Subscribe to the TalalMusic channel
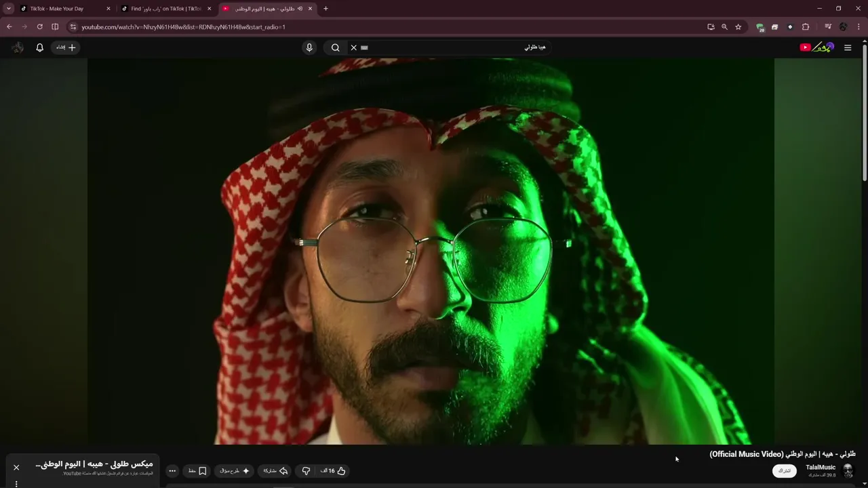Viewport: 868px width, 488px height. (x=785, y=470)
